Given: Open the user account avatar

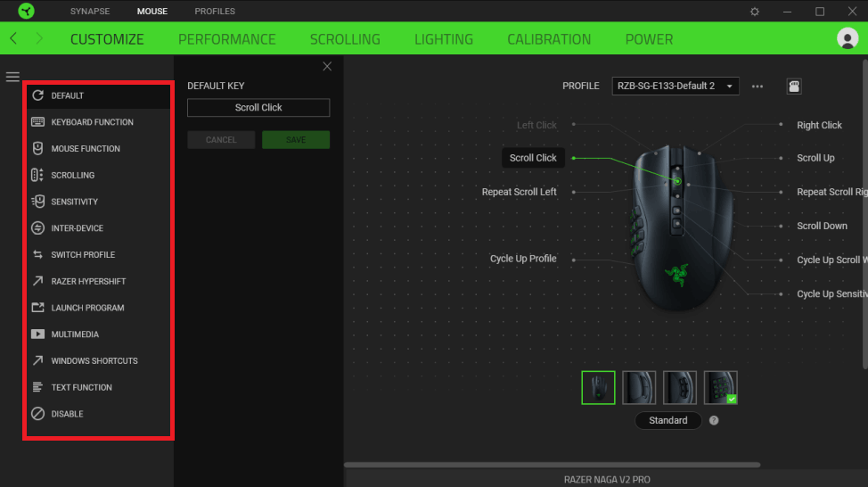Looking at the screenshot, I should point(847,38).
